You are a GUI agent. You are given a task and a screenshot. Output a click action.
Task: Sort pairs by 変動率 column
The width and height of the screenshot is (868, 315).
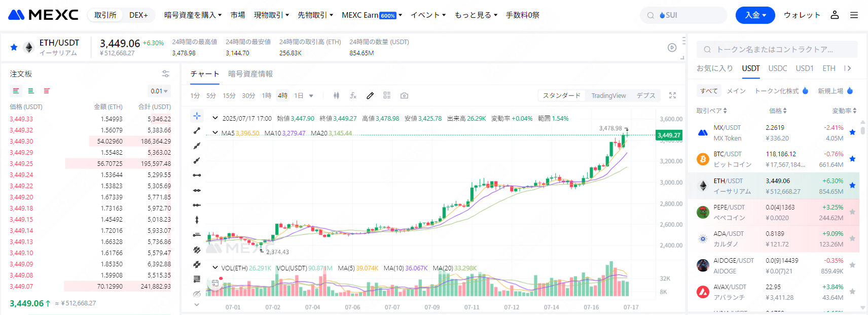[844, 111]
